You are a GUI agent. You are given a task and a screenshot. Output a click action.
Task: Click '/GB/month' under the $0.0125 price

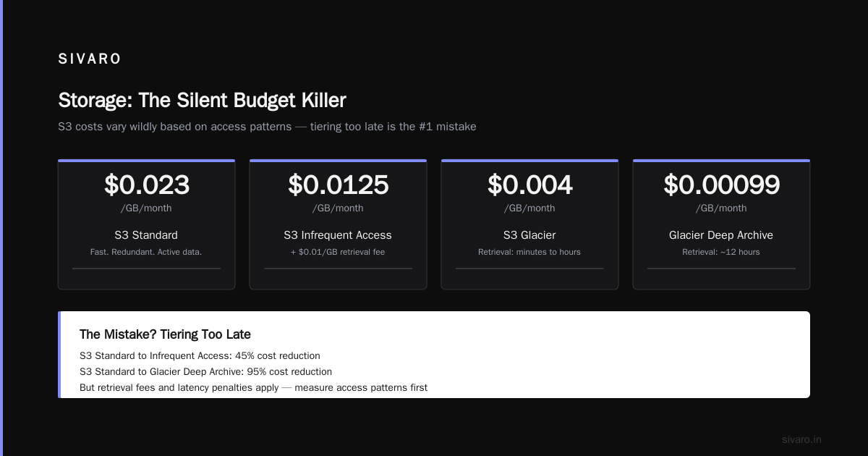[338, 208]
